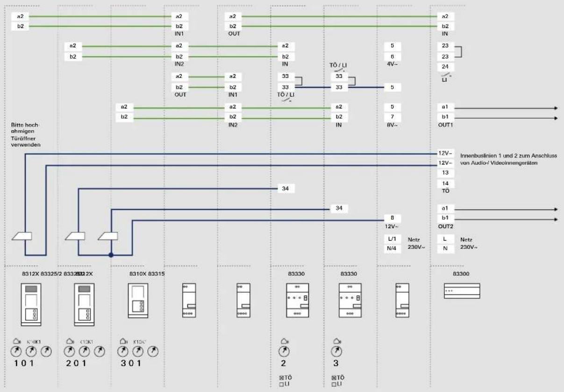Click terminal 24 on the 83300 column
Image resolution: width=564 pixels, height=392 pixels.
(x=445, y=66)
